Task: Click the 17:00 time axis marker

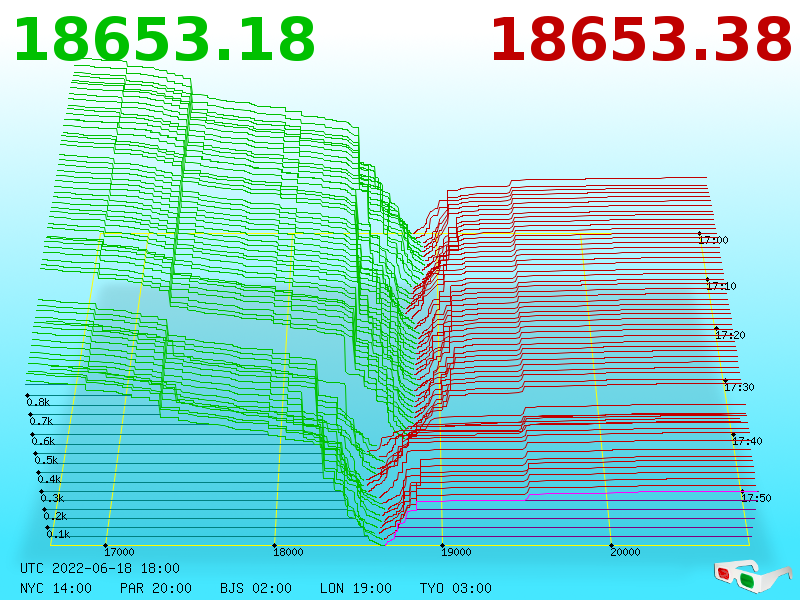Action: click(x=713, y=240)
